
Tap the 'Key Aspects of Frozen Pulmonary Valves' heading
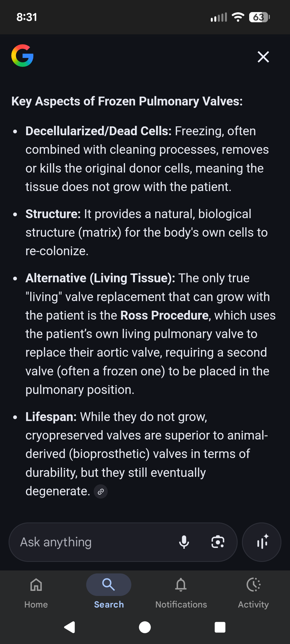[x=127, y=101]
